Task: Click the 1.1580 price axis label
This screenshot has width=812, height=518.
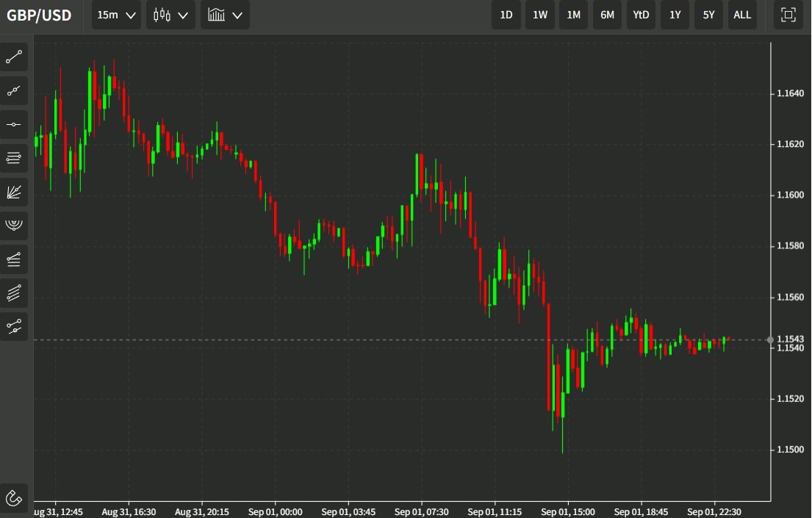Action: [790, 245]
